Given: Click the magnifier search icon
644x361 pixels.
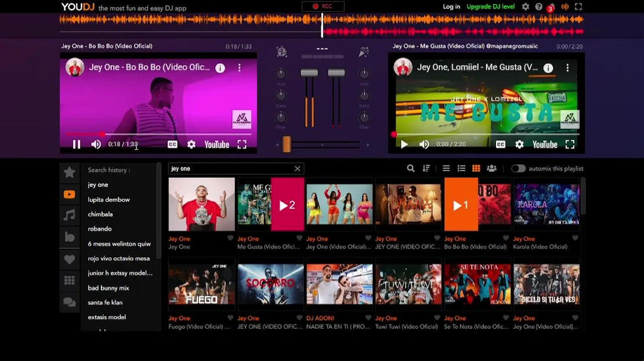Looking at the screenshot, I should click(x=411, y=168).
